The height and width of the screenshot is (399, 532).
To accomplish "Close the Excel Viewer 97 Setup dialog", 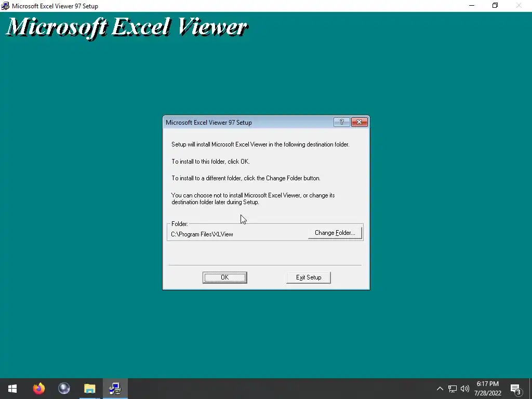I will click(360, 122).
